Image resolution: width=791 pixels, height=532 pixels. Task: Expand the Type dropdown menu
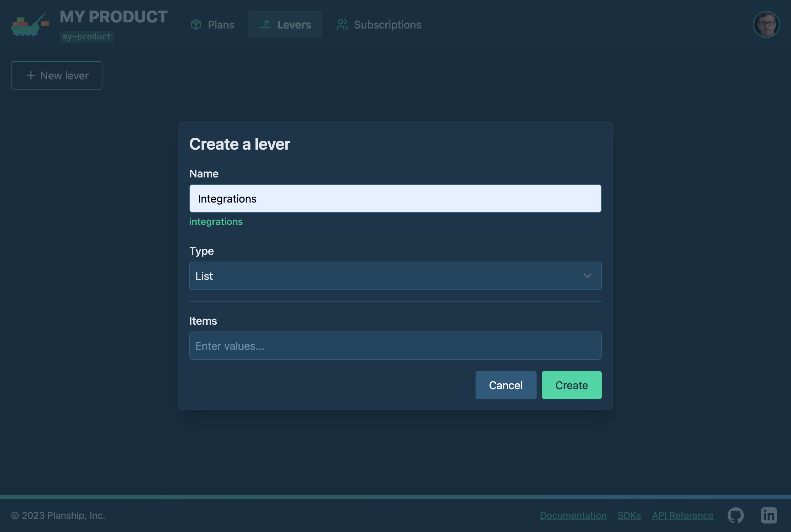coord(395,275)
